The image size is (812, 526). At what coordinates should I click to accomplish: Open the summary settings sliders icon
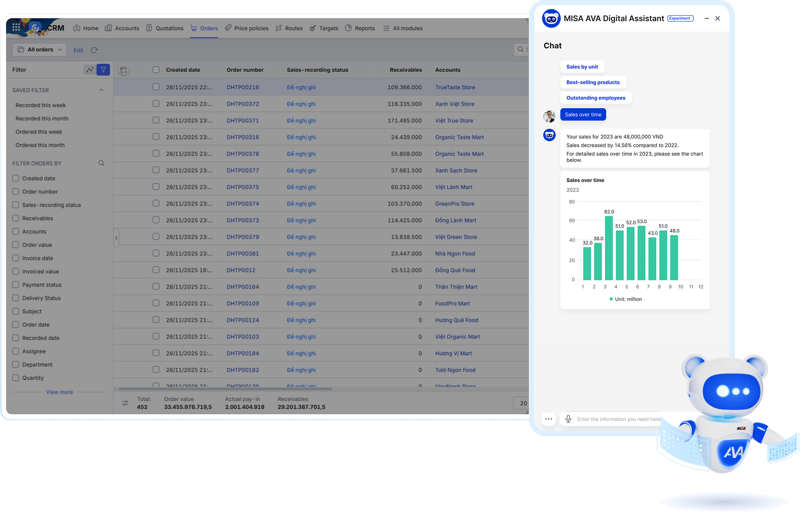pos(125,403)
